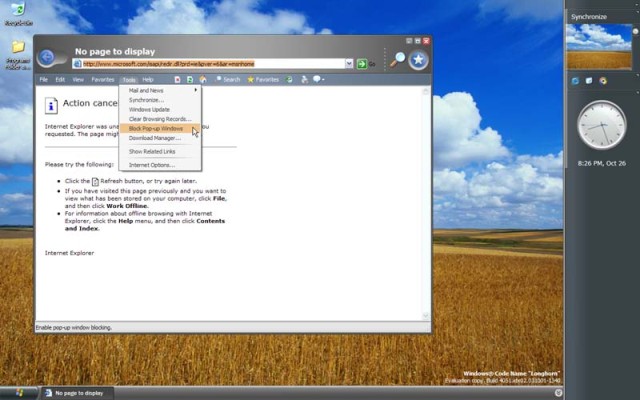The image size is (640, 400).
Task: Click the taskbar tray round icon
Action: (558, 393)
